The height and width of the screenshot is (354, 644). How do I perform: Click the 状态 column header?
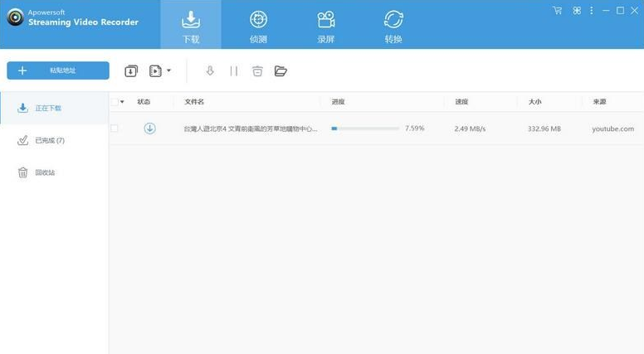pos(144,102)
